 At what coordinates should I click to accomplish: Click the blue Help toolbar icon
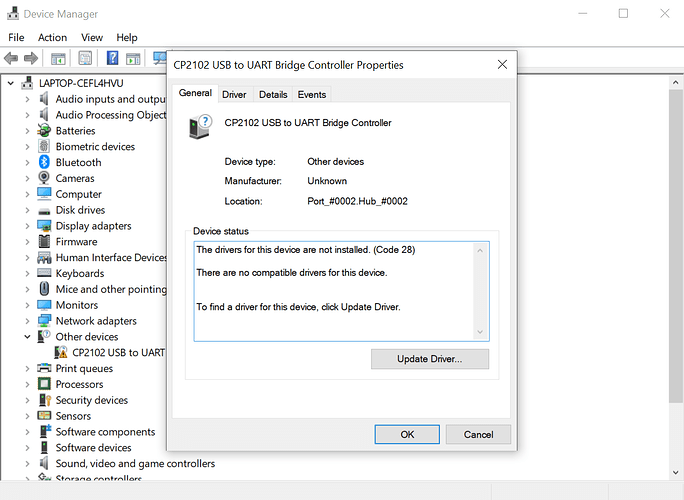113,58
